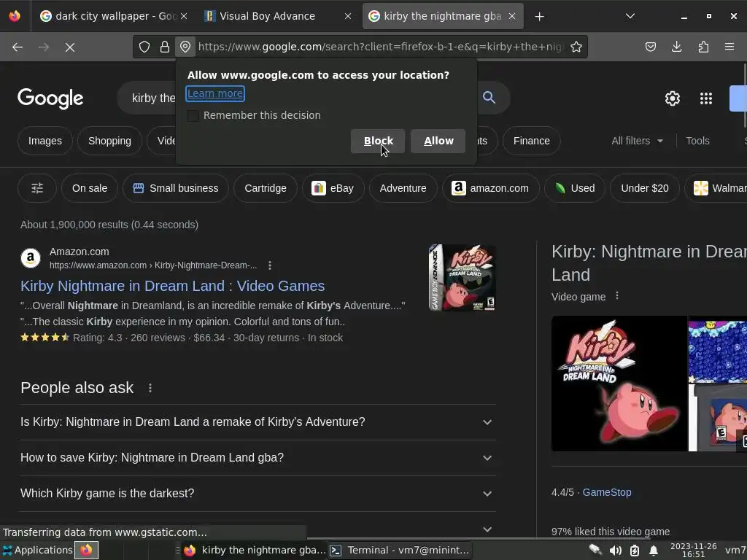Tick Remember this decision checkbox
Screen dimensions: 747x560
193,115
